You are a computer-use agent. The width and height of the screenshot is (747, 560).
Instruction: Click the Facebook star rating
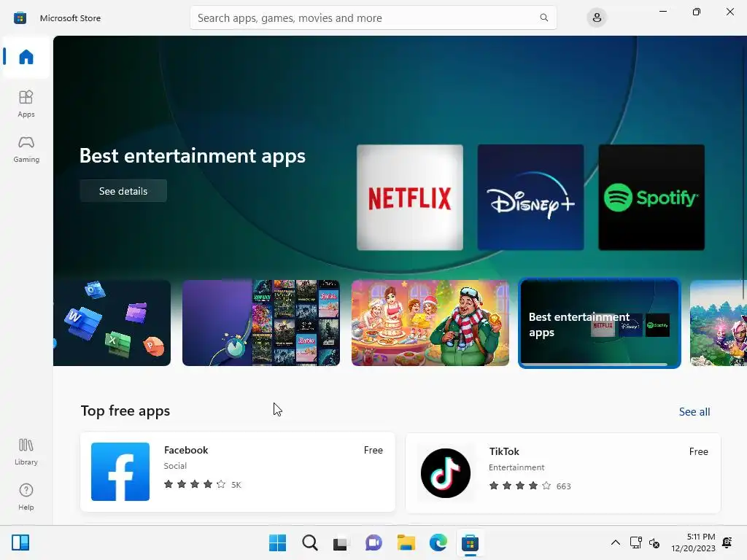tap(194, 484)
